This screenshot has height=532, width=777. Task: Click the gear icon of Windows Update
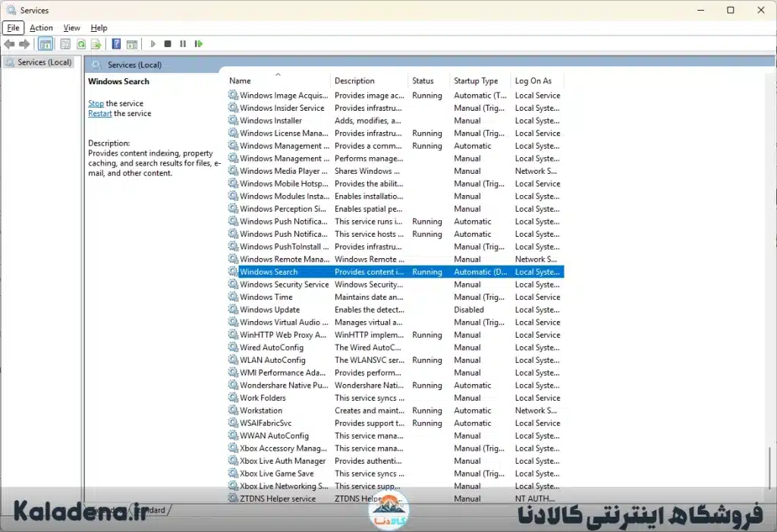pos(233,310)
